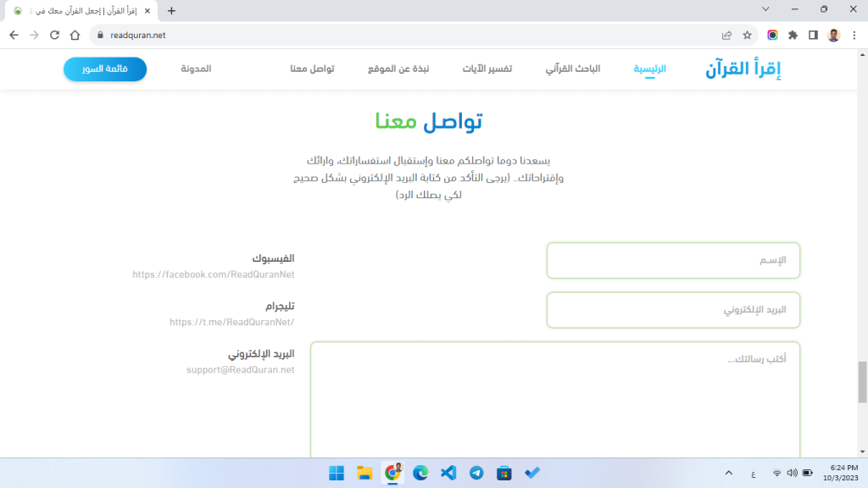This screenshot has width=868, height=488.
Task: Click the address bar URL readquran.net
Action: point(138,35)
